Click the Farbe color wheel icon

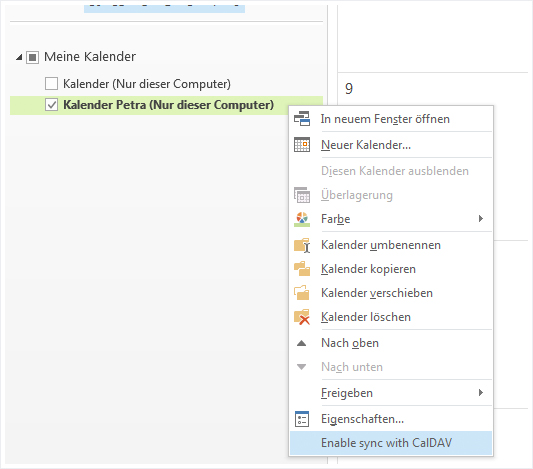click(x=302, y=219)
